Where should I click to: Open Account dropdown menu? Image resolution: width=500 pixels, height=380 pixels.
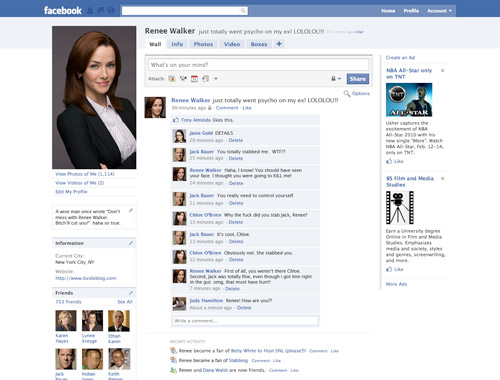coord(439,11)
